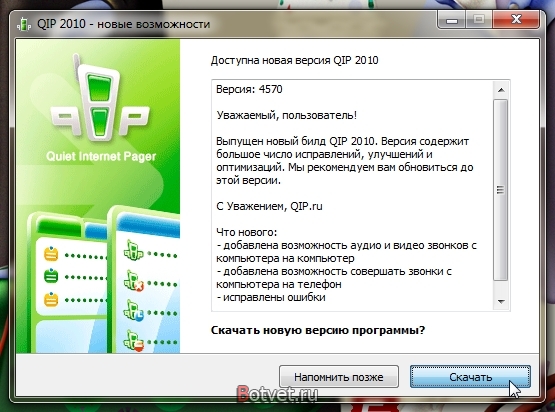The width and height of the screenshot is (555, 412).
Task: Click the QIP status icon with blue badge
Action: 134,310
